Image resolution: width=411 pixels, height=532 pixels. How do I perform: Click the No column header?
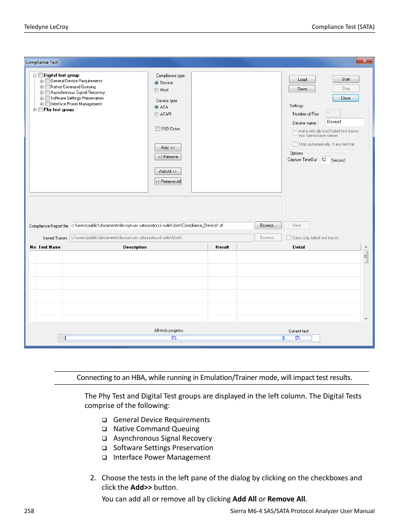[33, 247]
